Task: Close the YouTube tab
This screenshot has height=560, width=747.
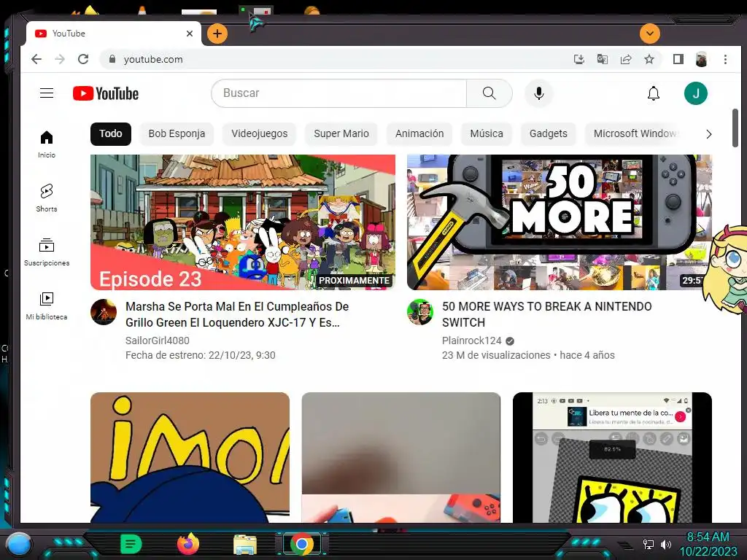Action: (x=190, y=34)
